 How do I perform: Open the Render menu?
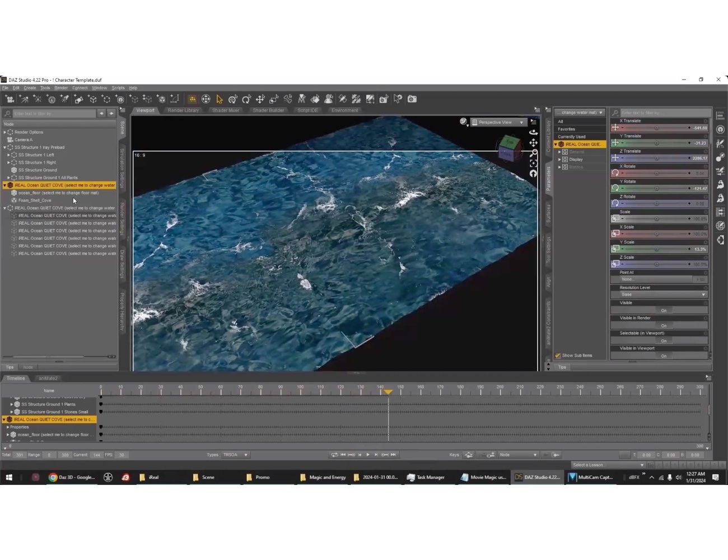pyautogui.click(x=61, y=88)
